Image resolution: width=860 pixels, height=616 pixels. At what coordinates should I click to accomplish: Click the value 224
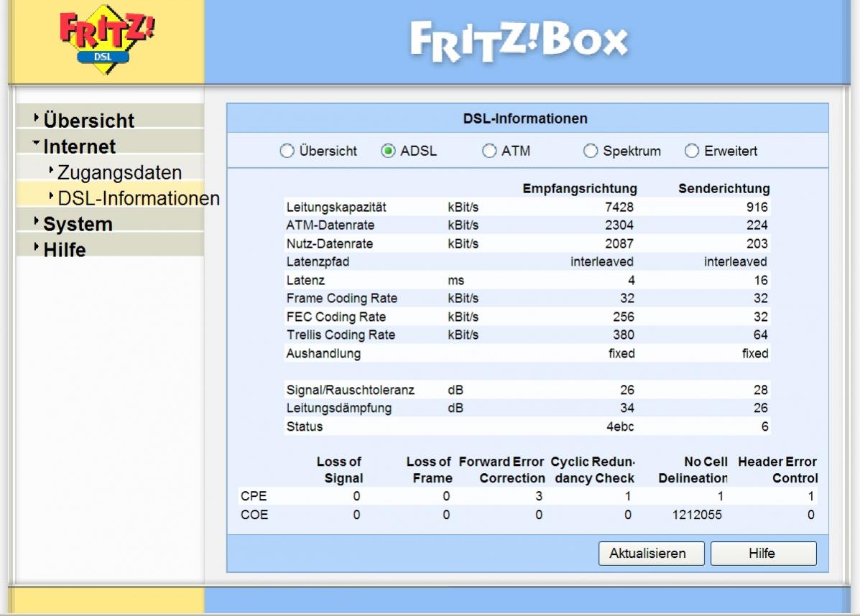[757, 225]
